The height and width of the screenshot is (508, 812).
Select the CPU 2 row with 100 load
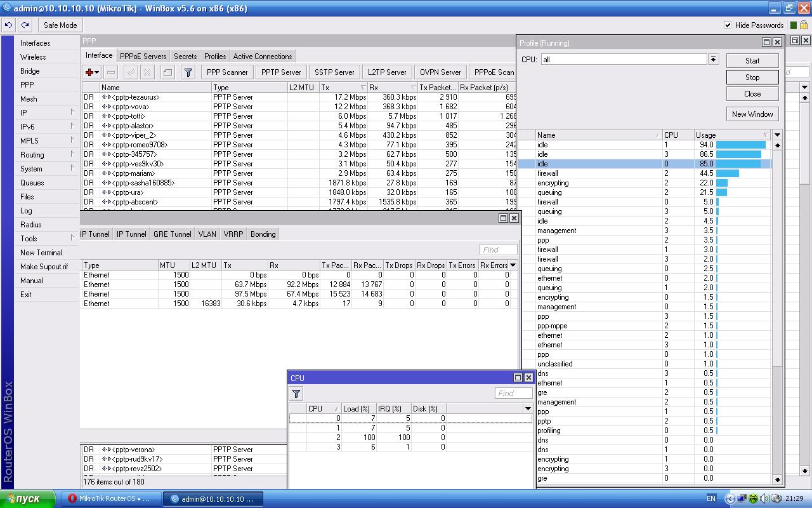(410, 438)
